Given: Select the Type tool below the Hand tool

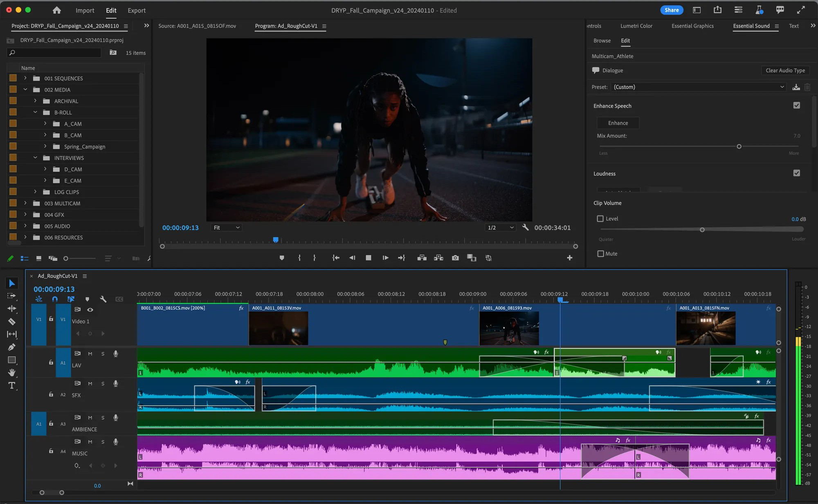Looking at the screenshot, I should tap(12, 386).
